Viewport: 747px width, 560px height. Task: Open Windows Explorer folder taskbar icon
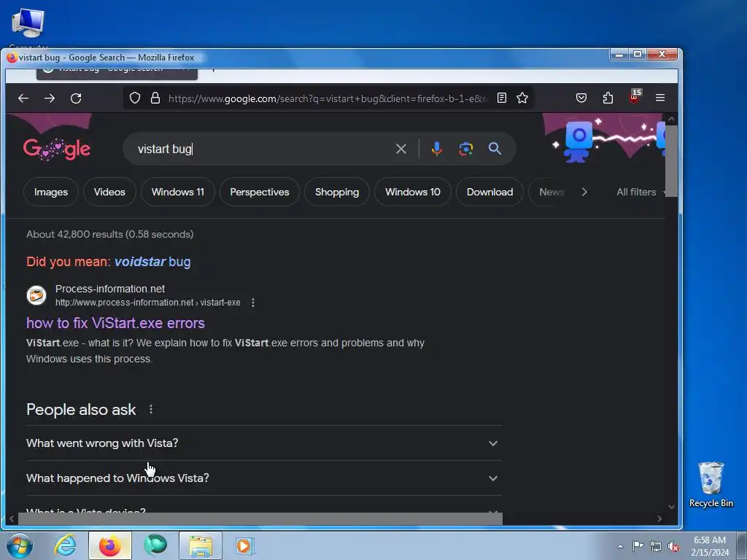(201, 545)
